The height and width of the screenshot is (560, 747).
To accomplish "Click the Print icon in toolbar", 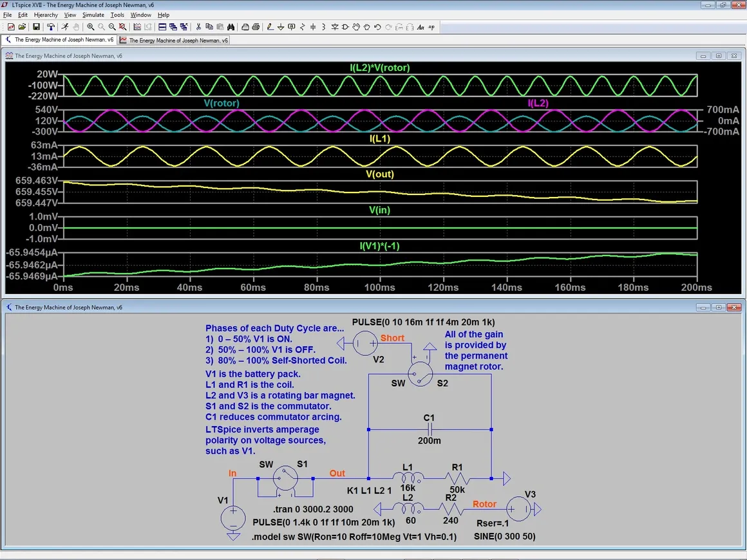I will tap(256, 27).
